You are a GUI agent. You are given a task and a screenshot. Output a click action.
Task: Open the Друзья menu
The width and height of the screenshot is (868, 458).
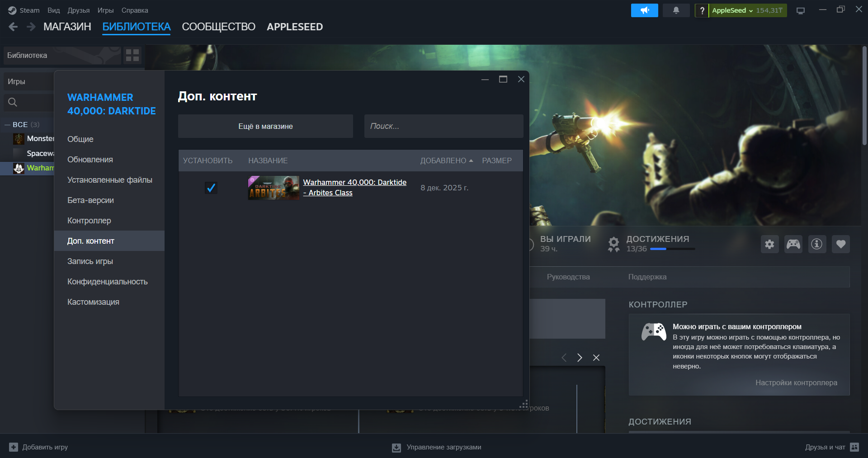click(x=79, y=10)
